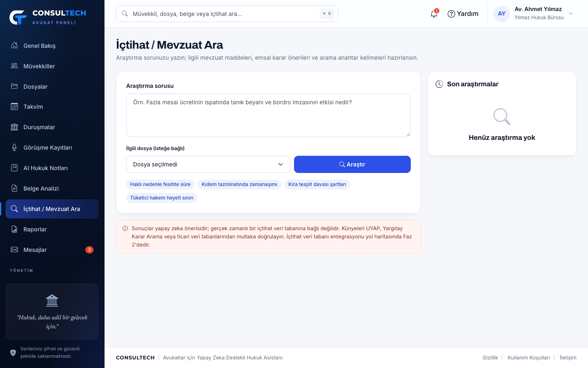Image resolution: width=588 pixels, height=368 pixels.
Task: Open the Gizlilik footer link
Action: pyautogui.click(x=490, y=358)
